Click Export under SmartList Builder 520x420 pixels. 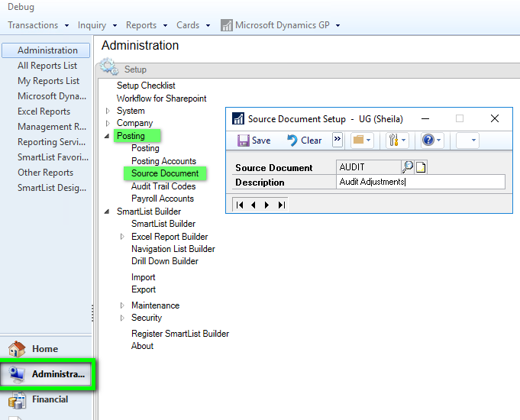point(144,289)
